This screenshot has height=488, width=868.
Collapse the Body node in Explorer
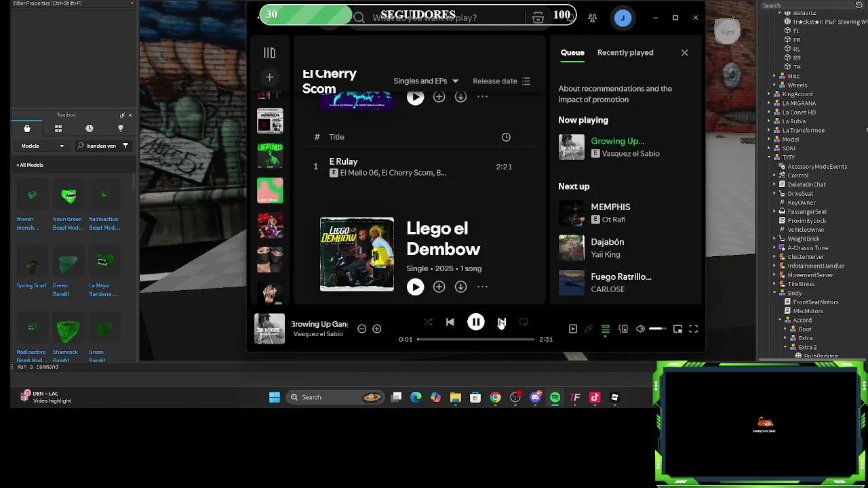pos(774,293)
